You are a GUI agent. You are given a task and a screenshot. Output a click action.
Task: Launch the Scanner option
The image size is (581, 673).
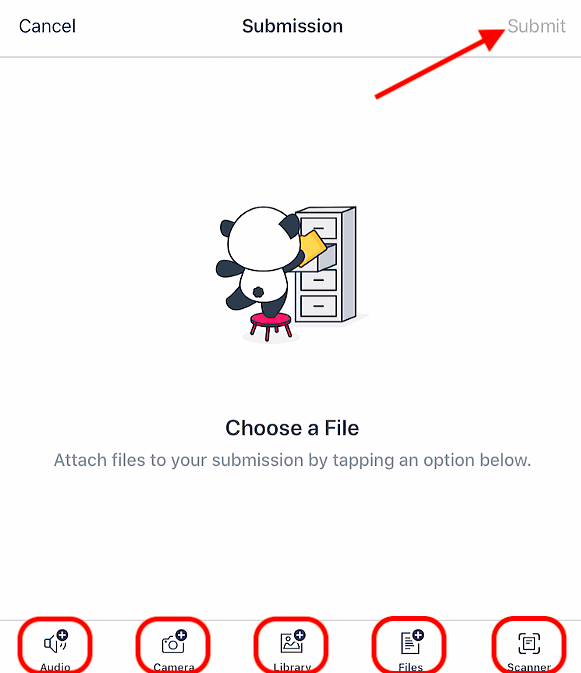click(529, 643)
